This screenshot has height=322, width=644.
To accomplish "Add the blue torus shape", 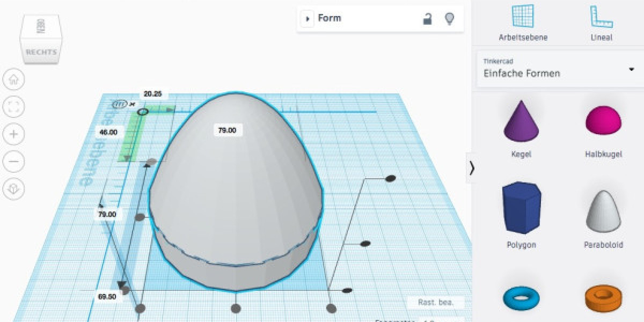I will click(x=521, y=297).
